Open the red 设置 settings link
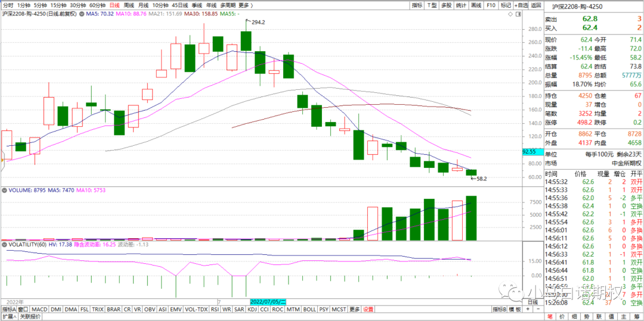Viewport: 644px width, 321px height. pos(369,310)
